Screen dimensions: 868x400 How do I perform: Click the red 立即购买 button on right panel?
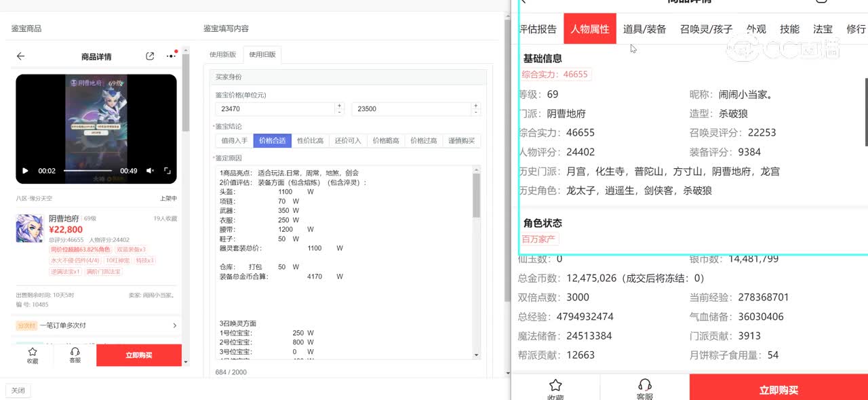(778, 390)
